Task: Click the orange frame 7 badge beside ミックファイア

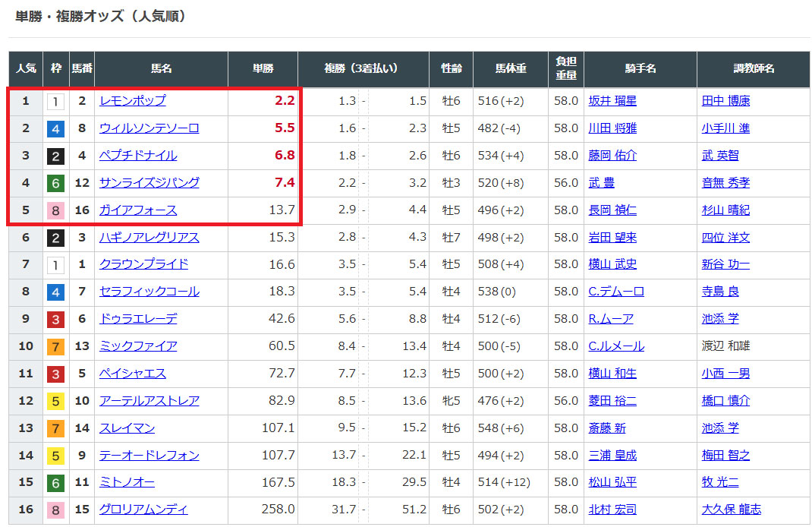Action: 56,346
